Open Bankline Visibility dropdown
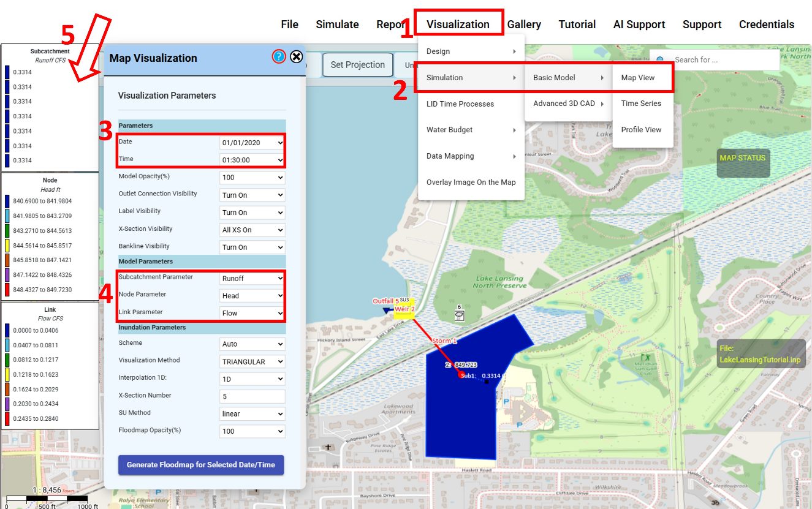Screen dimensions: 812x509 (252, 247)
